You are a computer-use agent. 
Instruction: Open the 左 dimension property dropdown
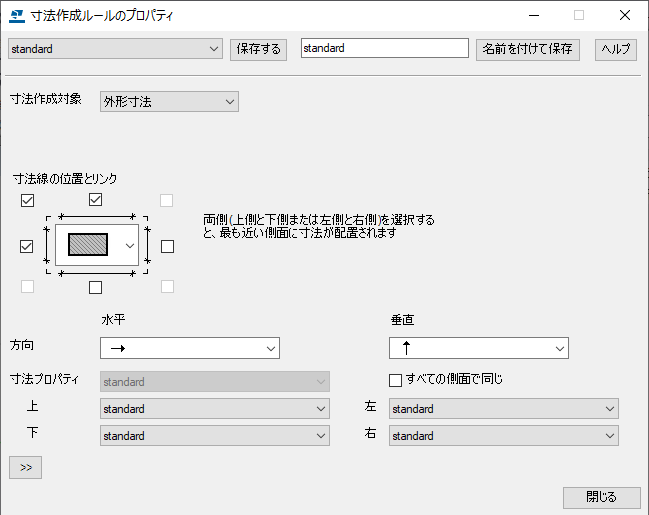pyautogui.click(x=503, y=409)
